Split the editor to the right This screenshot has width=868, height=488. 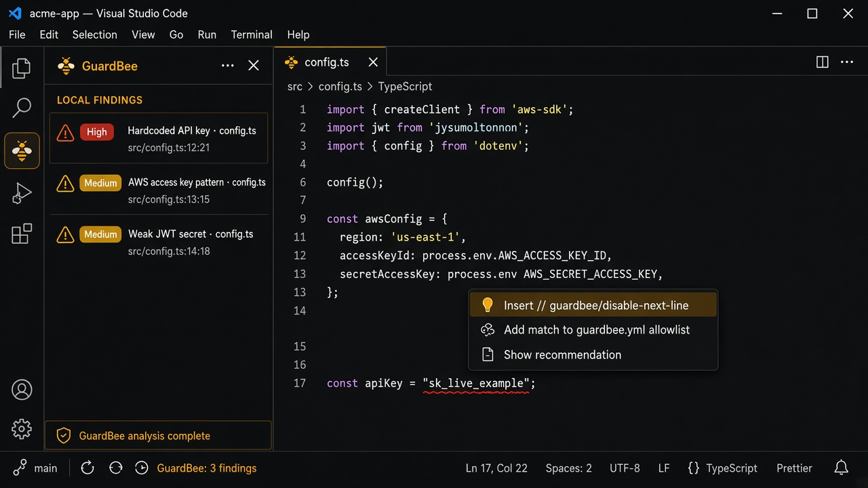[x=823, y=62]
